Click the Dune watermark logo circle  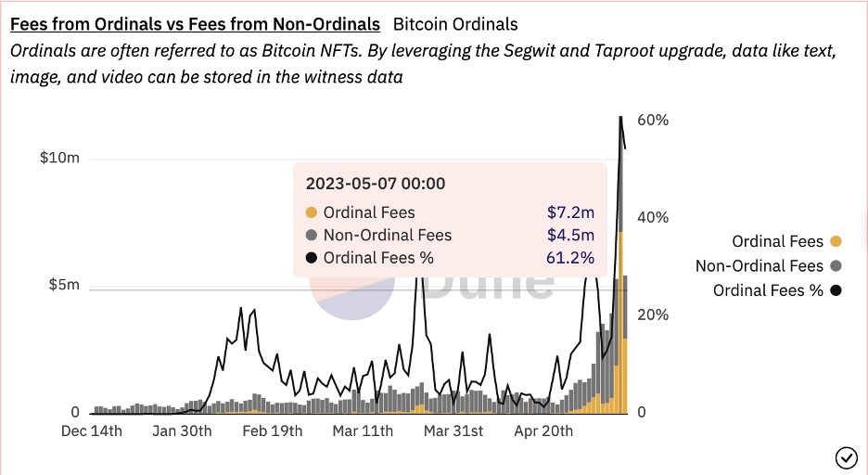tap(352, 298)
